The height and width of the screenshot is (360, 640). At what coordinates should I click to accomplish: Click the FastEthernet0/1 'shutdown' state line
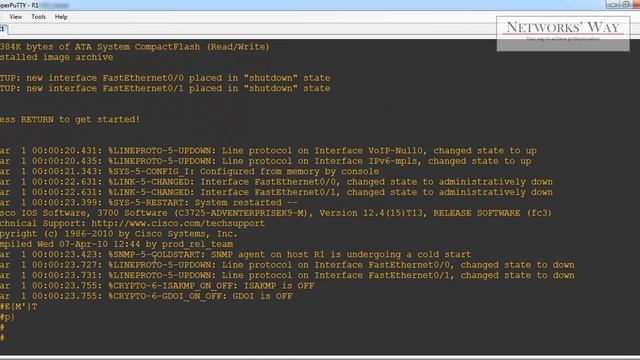pyautogui.click(x=165, y=89)
